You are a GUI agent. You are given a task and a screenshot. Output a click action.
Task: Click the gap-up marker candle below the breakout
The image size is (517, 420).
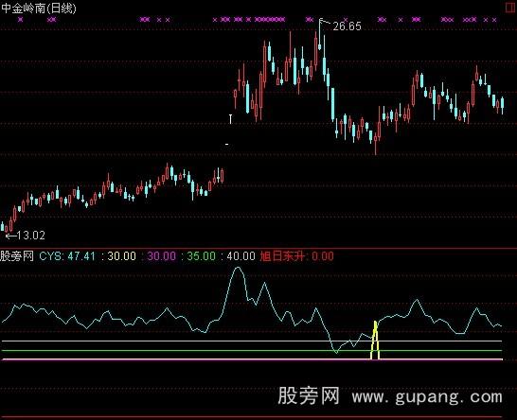point(230,119)
